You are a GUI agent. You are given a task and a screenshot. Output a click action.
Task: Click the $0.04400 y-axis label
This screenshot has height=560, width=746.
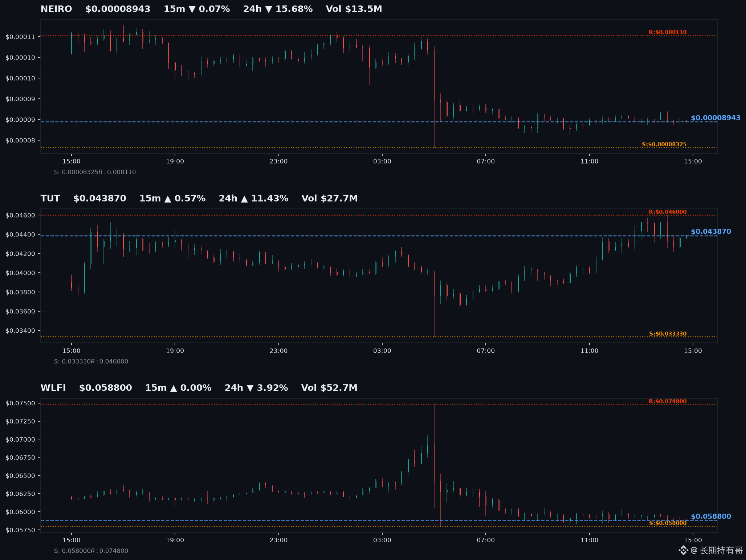coord(20,235)
